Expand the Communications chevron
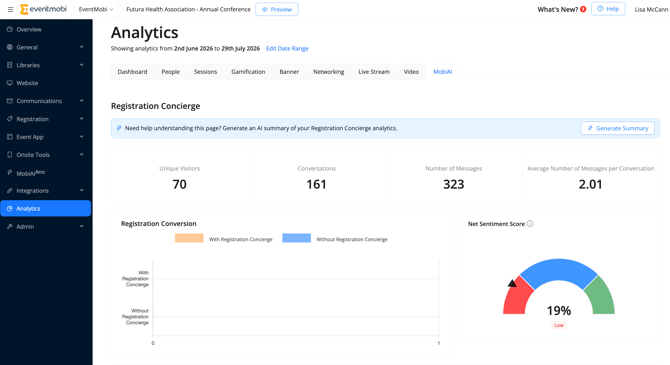Image resolution: width=670 pixels, height=365 pixels. (81, 101)
